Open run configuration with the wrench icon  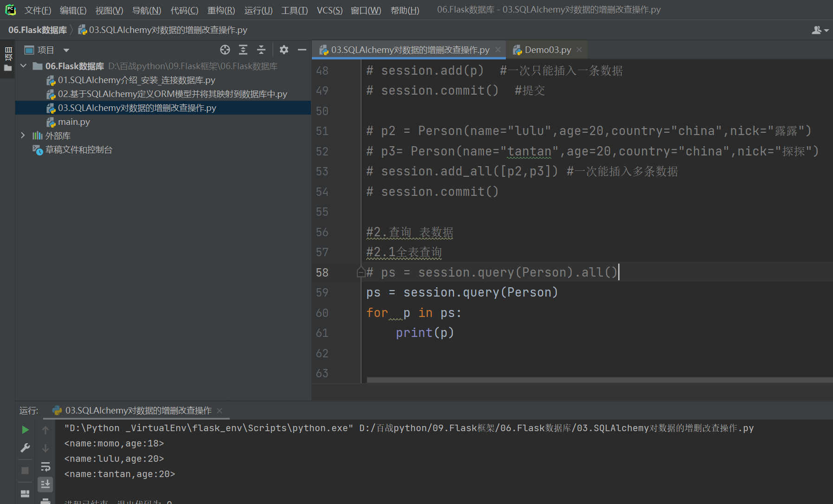click(26, 448)
